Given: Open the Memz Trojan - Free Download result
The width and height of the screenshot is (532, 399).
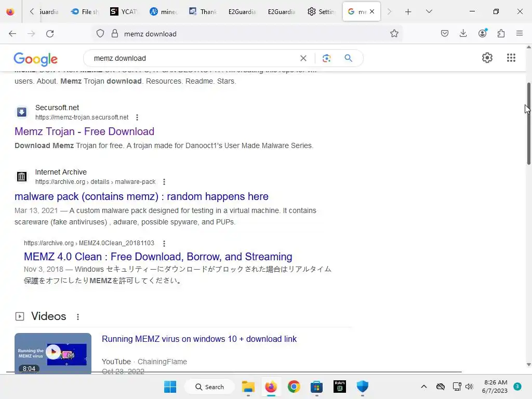Looking at the screenshot, I should click(x=85, y=131).
